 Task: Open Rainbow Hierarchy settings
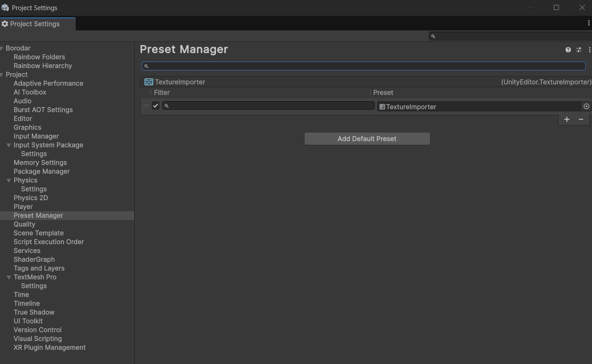point(43,66)
